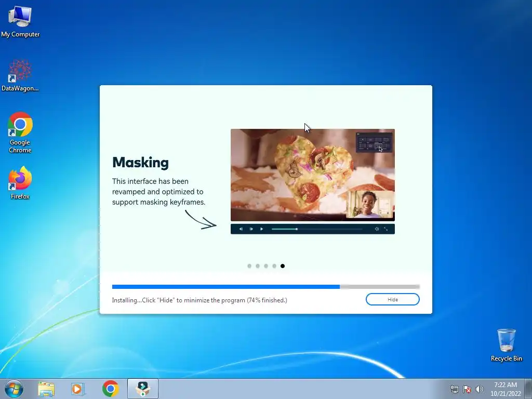
Task: Click the volume tray icon
Action: 480,389
